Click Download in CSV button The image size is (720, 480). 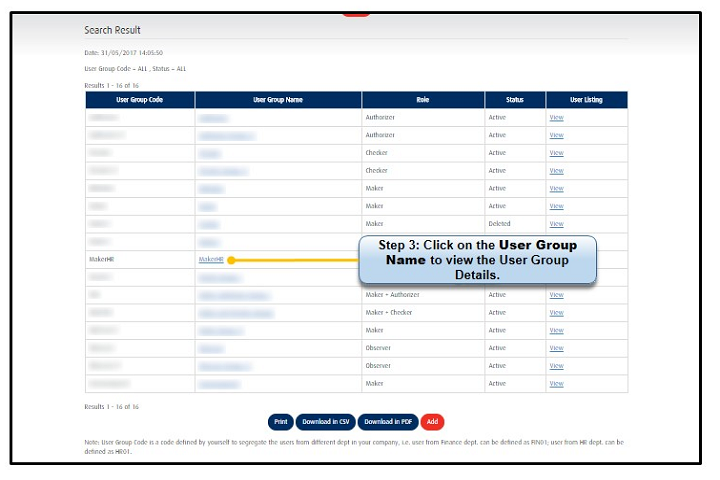pyautogui.click(x=325, y=422)
